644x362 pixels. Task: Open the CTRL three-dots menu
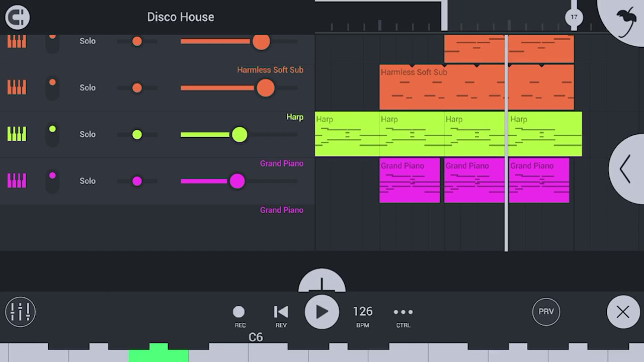tap(403, 317)
